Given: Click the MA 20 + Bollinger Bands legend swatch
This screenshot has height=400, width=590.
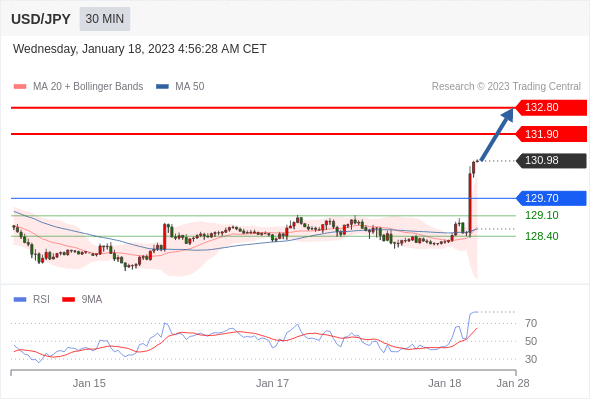Looking at the screenshot, I should click(20, 87).
